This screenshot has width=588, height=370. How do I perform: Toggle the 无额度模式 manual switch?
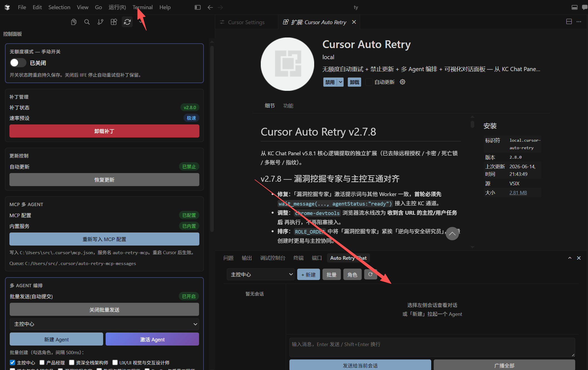click(18, 63)
